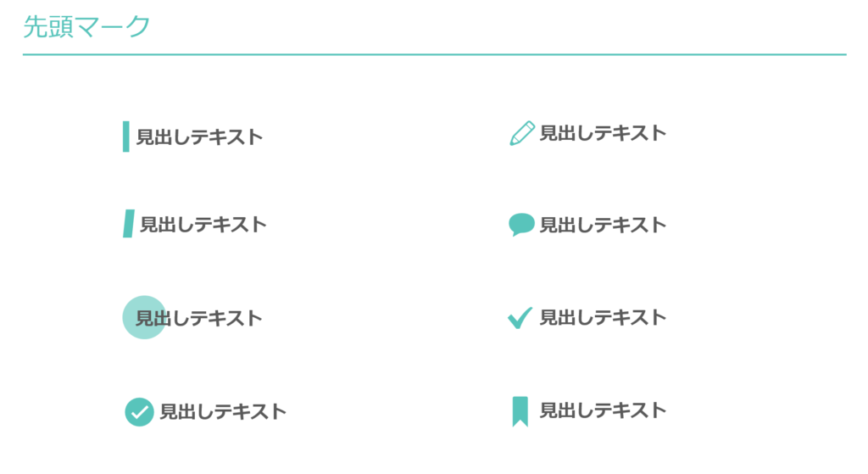Click heading text beside the slanted bar

(x=203, y=225)
